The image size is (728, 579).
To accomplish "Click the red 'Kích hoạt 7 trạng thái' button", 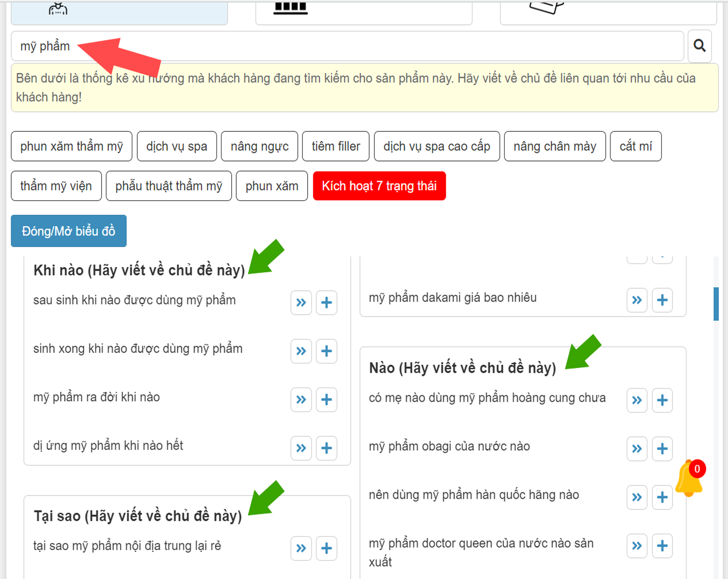I will pos(379,186).
